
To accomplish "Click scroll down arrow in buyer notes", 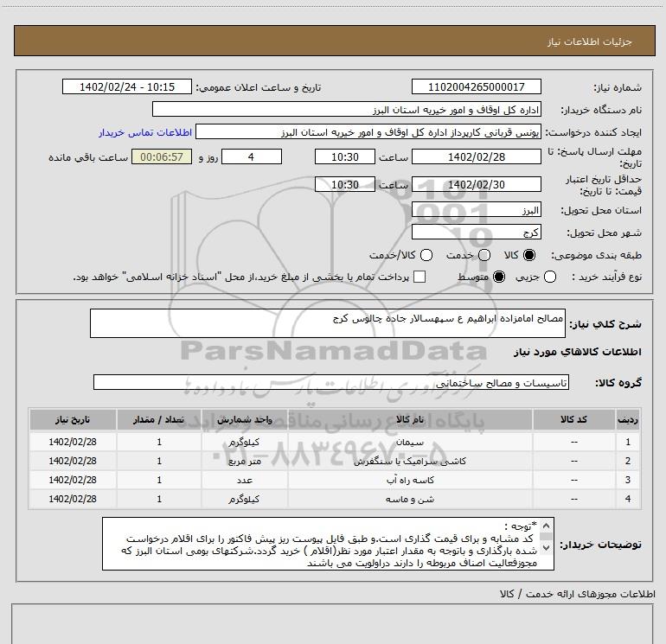I will (x=547, y=548).
